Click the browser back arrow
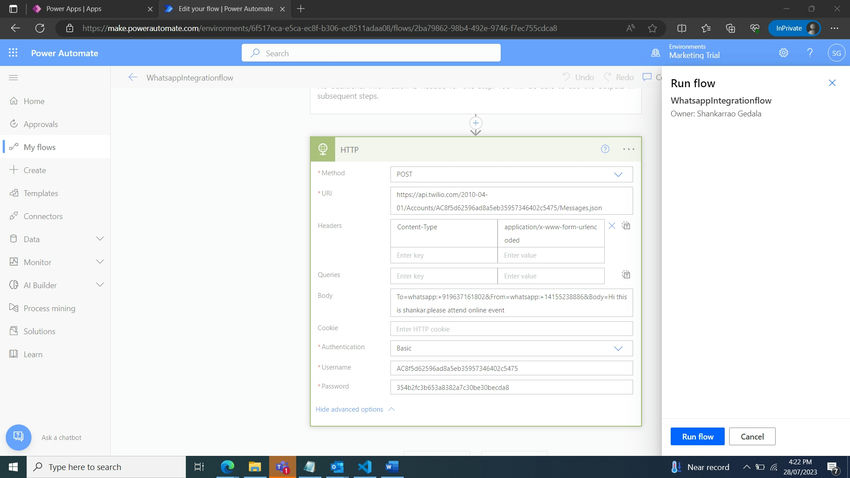 point(15,28)
